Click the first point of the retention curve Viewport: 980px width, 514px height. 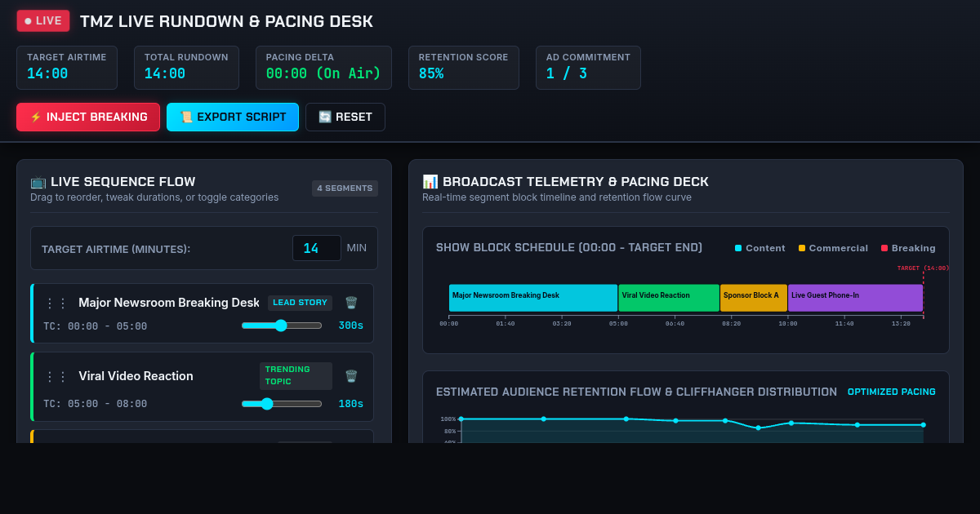pos(461,419)
